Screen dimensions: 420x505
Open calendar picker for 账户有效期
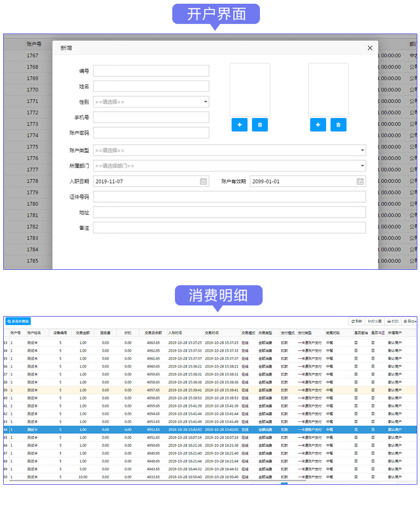(360, 181)
